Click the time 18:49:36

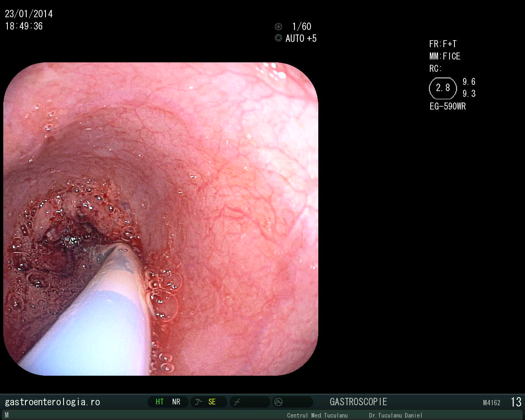24,26
